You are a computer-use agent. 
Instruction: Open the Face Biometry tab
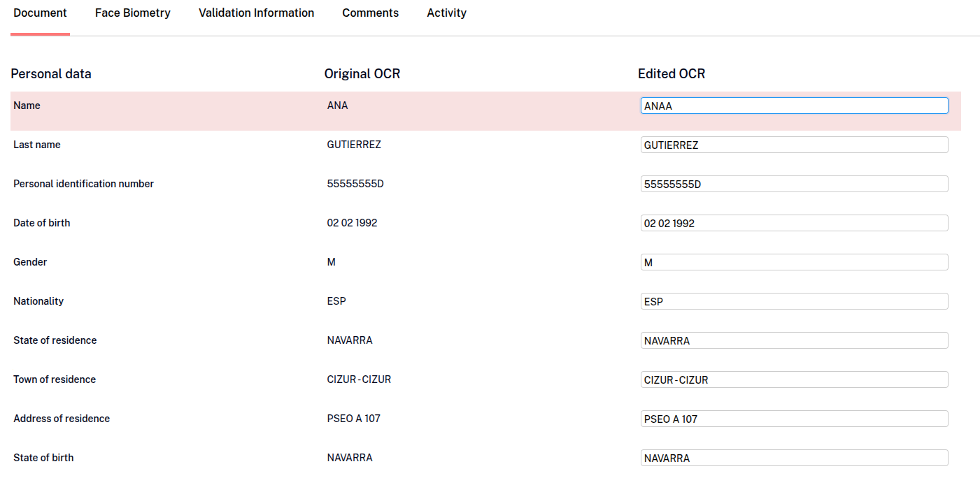click(133, 13)
